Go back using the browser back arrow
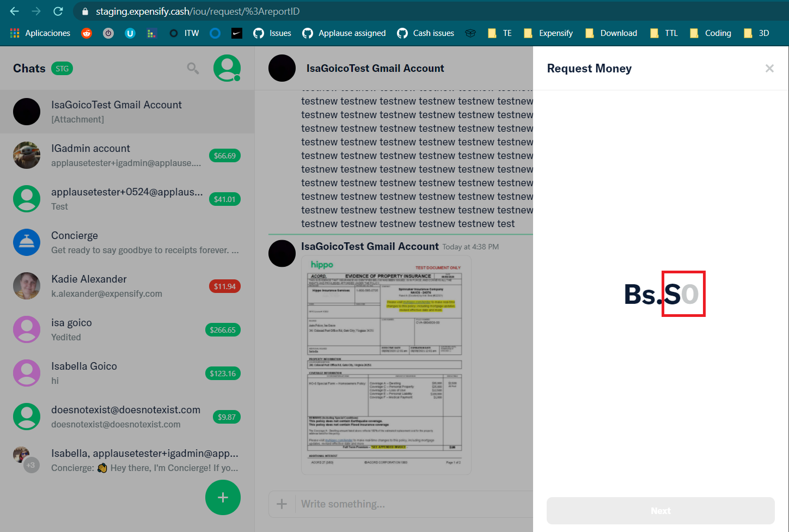 tap(15, 11)
